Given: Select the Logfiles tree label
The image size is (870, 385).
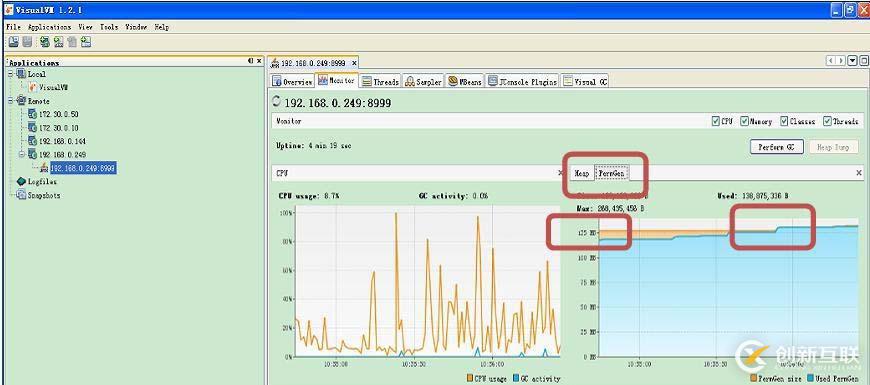Looking at the screenshot, I should coord(42,182).
